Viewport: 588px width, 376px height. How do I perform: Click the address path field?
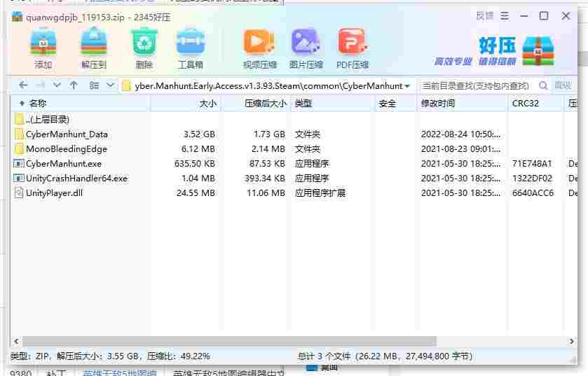(268, 85)
